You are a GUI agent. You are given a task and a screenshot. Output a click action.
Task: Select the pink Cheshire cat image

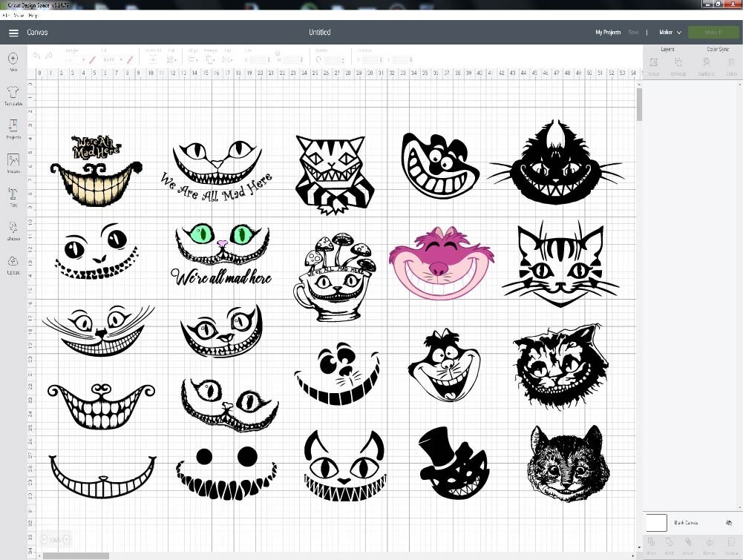click(x=442, y=263)
